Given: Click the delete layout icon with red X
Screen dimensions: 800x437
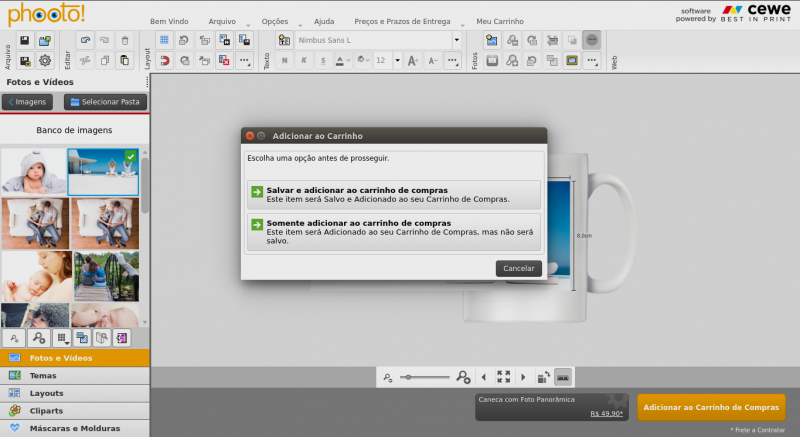Looking at the screenshot, I should click(224, 61).
